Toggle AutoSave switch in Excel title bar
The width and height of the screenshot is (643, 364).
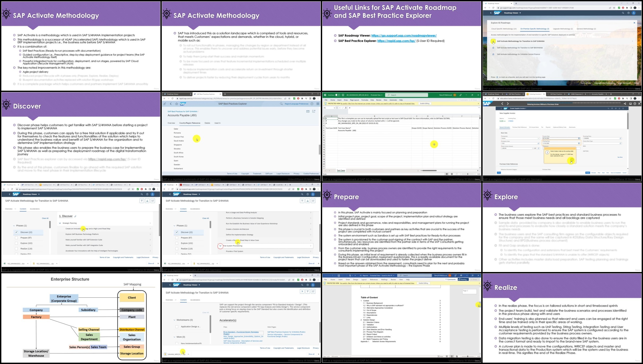338,95
